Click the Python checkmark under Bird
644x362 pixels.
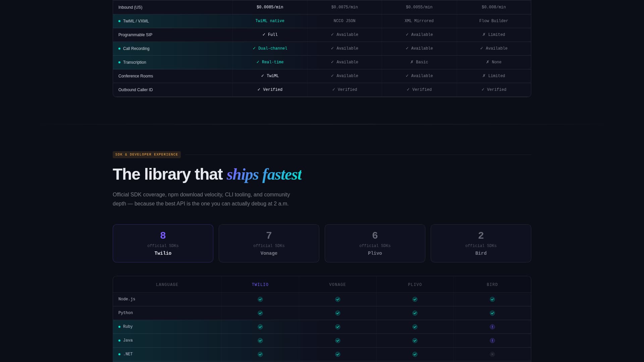[x=492, y=313]
